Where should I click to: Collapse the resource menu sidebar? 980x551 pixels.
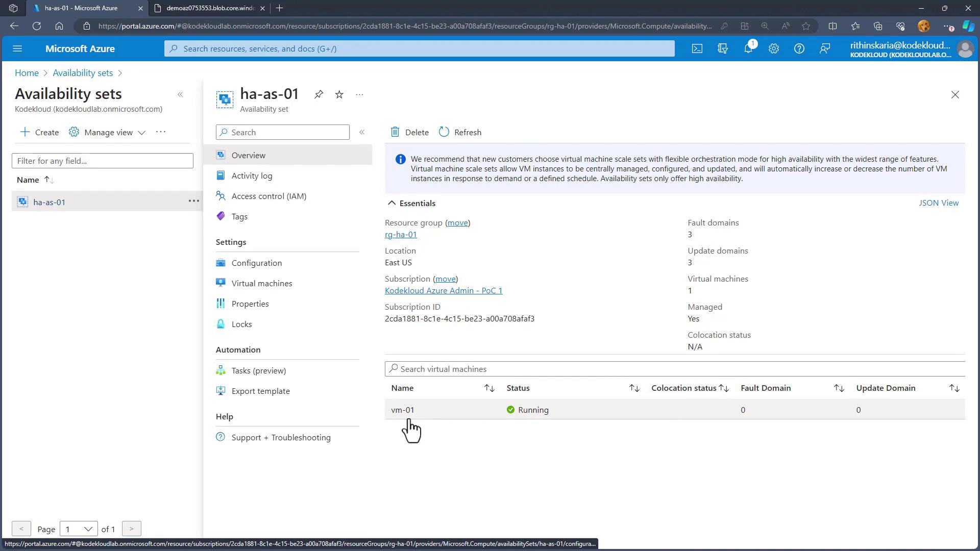(361, 132)
